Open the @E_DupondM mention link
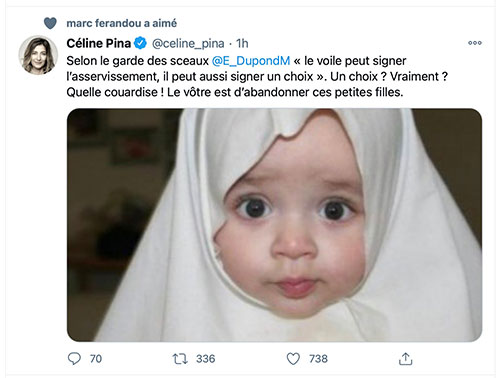The width and height of the screenshot is (500, 378). coord(251,61)
